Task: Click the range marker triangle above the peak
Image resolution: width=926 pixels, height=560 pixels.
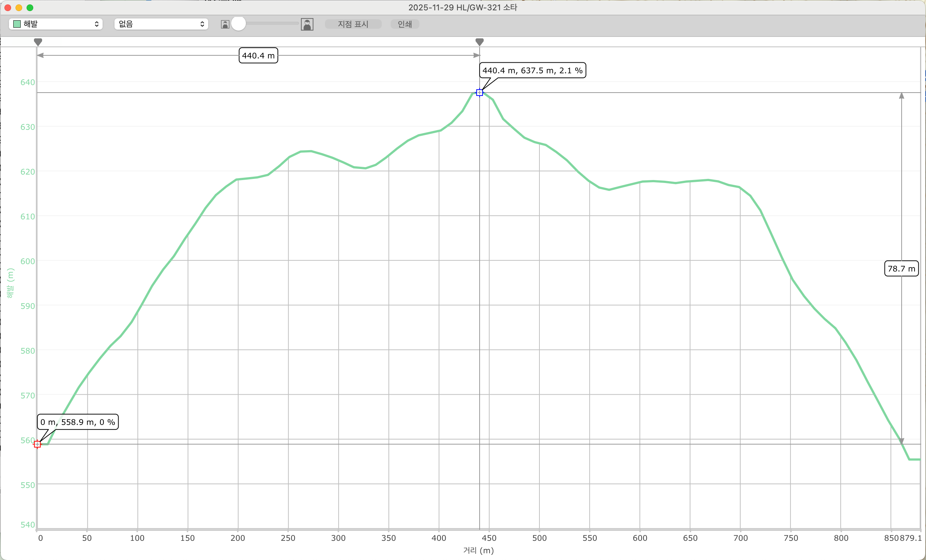Action: coord(479,42)
